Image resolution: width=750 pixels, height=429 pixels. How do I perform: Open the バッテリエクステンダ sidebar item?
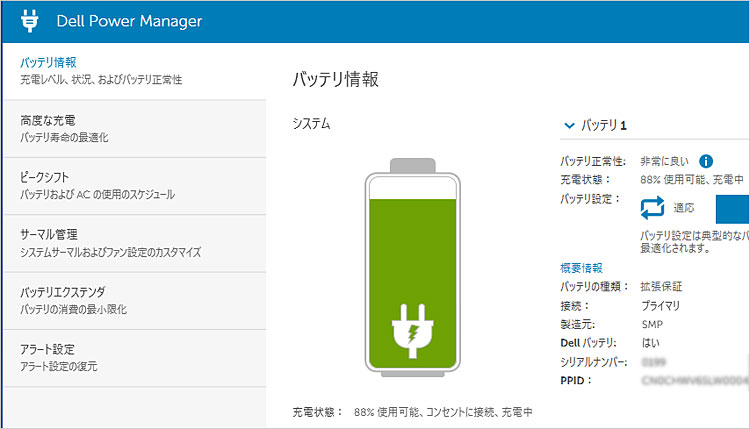coord(134,301)
